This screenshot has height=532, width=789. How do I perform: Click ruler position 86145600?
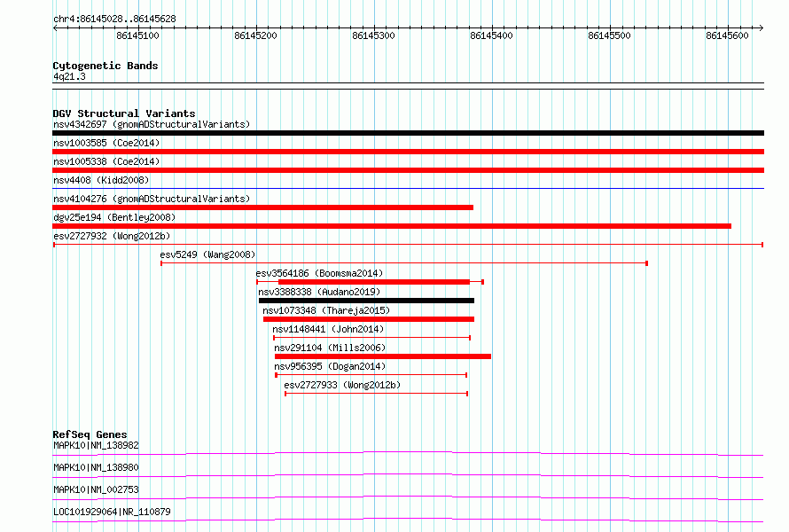click(x=727, y=35)
